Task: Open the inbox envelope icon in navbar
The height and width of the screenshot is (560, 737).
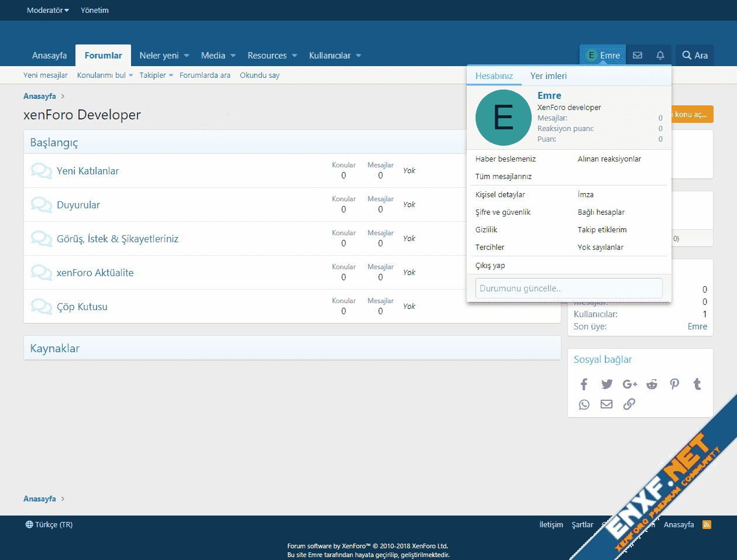Action: [638, 56]
